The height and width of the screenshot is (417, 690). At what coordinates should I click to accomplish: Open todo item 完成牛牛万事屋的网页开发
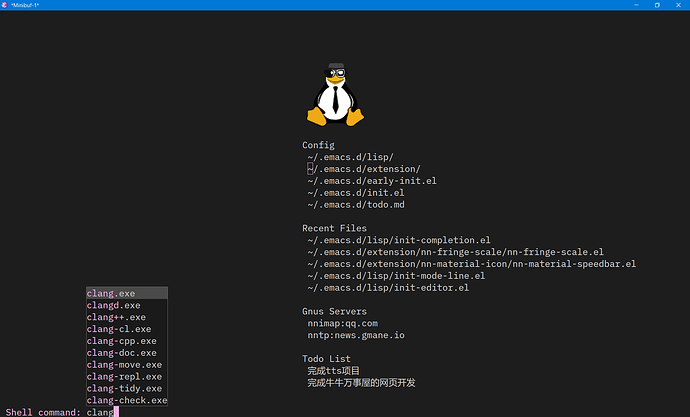tap(361, 383)
